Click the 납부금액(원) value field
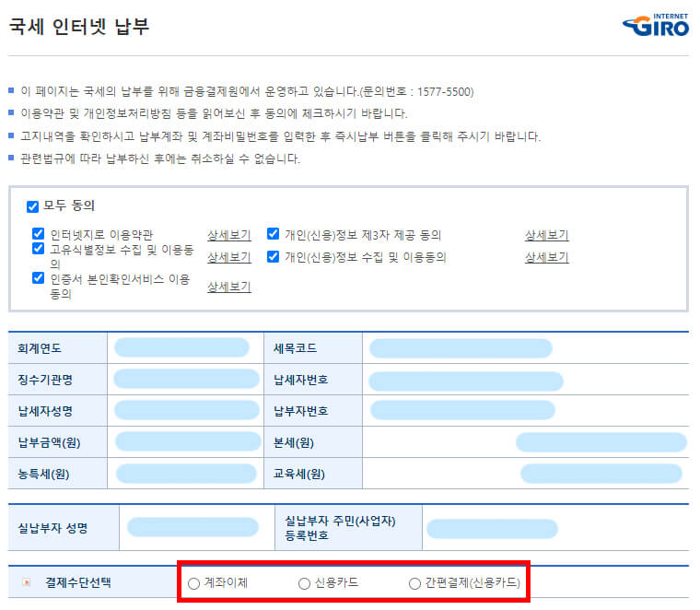This screenshot has width=700, height=610. [188, 441]
